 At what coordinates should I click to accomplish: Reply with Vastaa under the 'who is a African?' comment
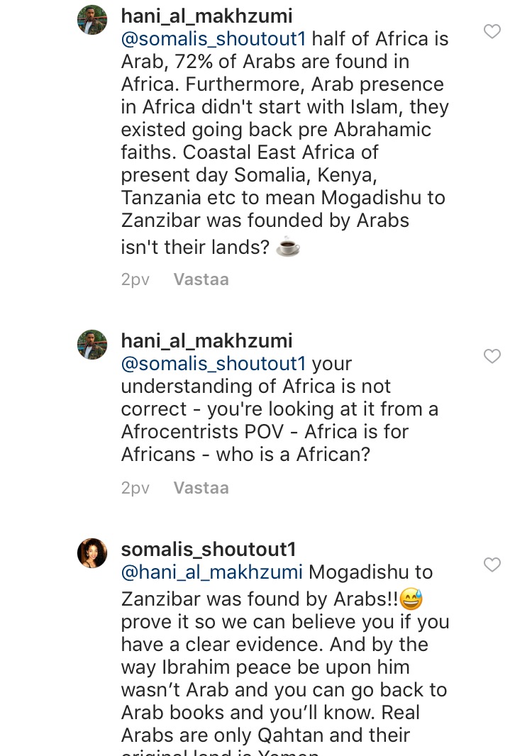click(201, 488)
